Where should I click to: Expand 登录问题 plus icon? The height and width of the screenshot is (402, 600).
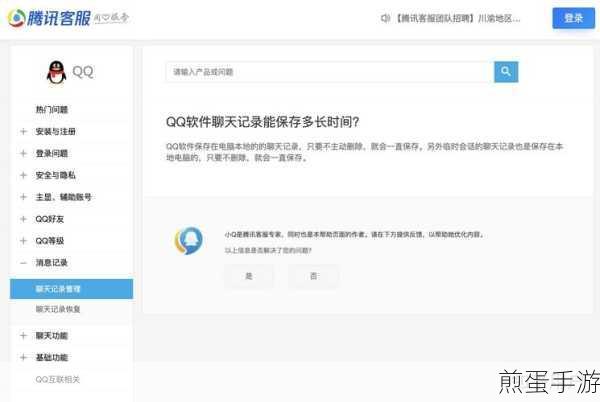pos(23,153)
